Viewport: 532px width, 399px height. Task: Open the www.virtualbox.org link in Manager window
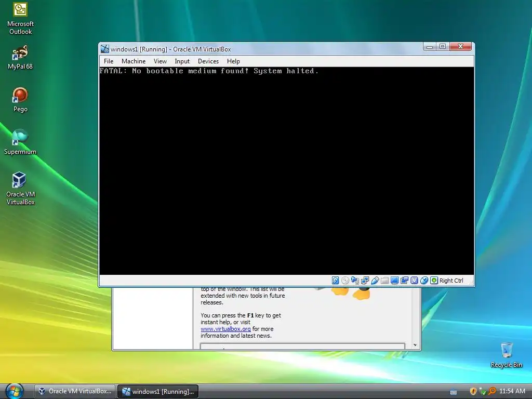pos(225,329)
